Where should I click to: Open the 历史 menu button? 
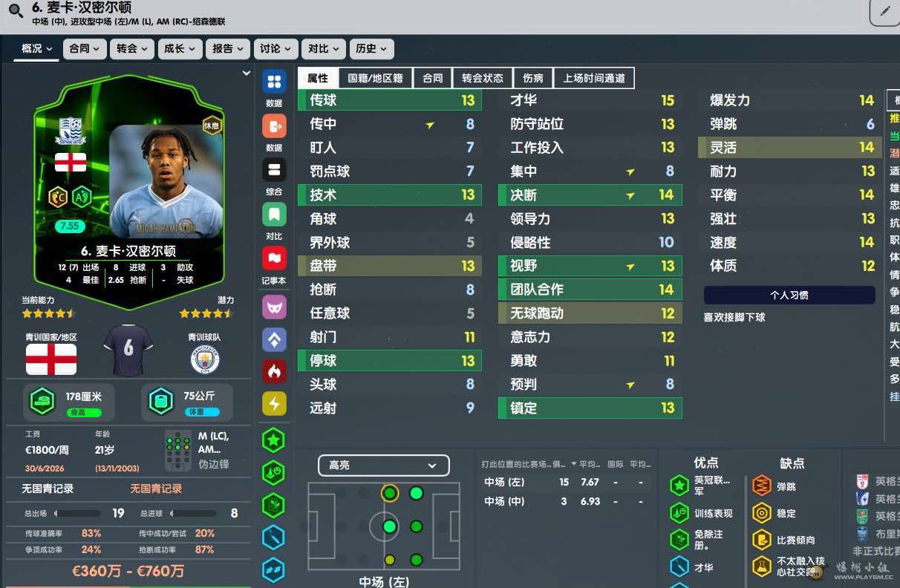click(371, 48)
